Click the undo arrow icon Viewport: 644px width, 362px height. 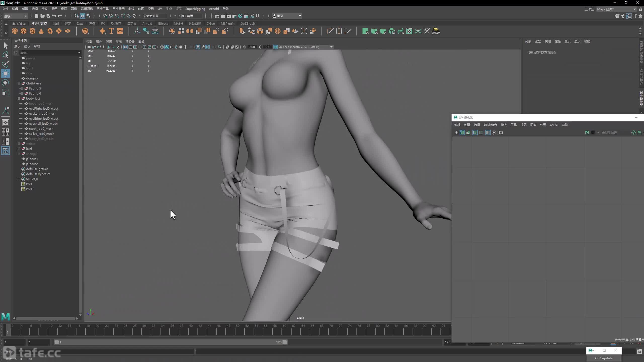click(x=54, y=16)
